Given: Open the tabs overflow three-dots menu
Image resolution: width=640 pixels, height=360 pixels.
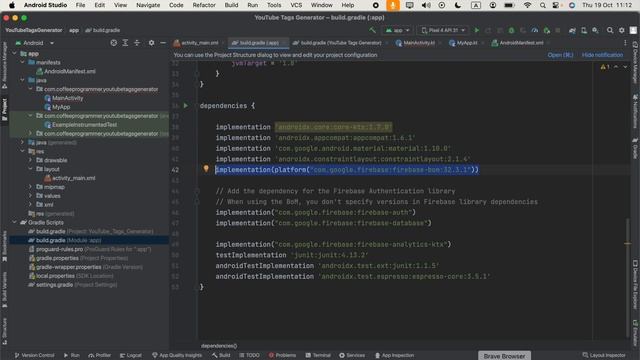Looking at the screenshot, I should coord(625,43).
